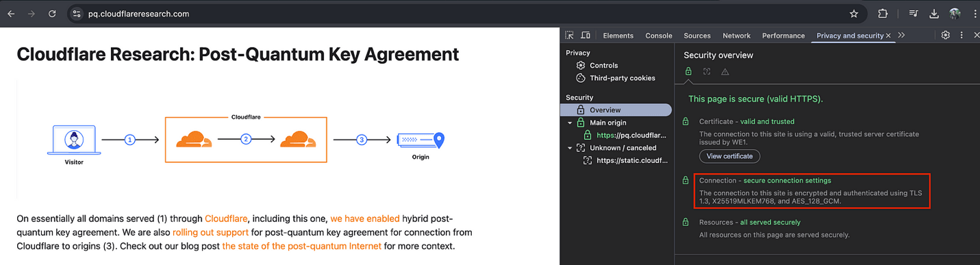
Task: Click the lock icon beside Certificate
Action: click(686, 121)
